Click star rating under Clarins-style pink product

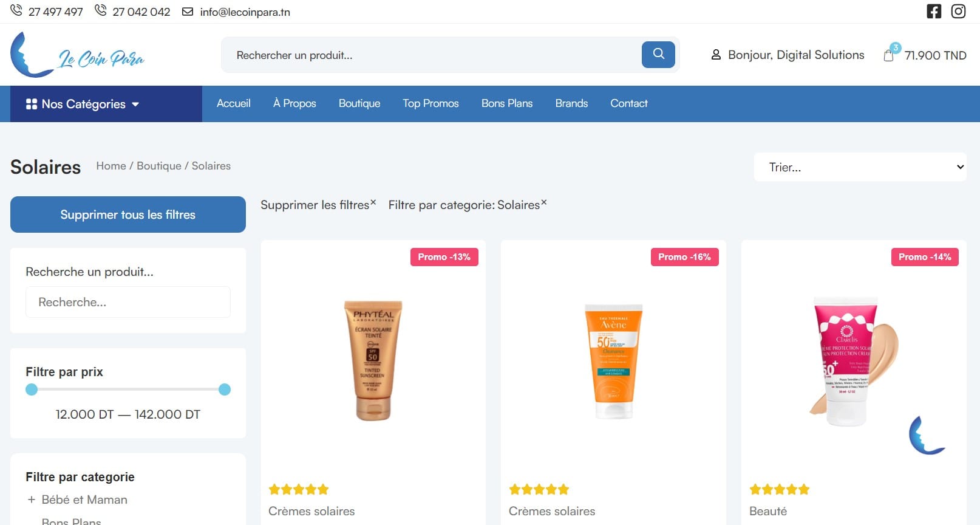pyautogui.click(x=780, y=489)
